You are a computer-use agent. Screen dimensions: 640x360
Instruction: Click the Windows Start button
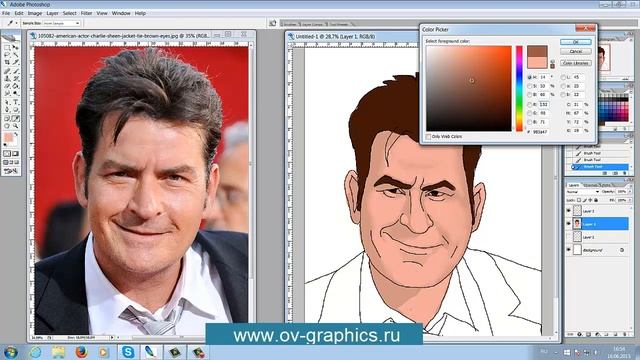pyautogui.click(x=10, y=352)
